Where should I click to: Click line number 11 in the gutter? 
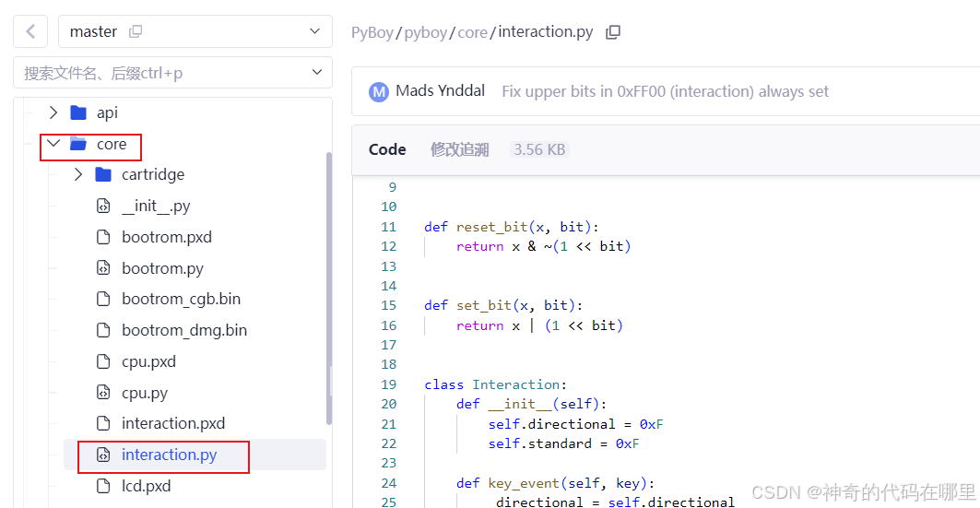click(389, 227)
